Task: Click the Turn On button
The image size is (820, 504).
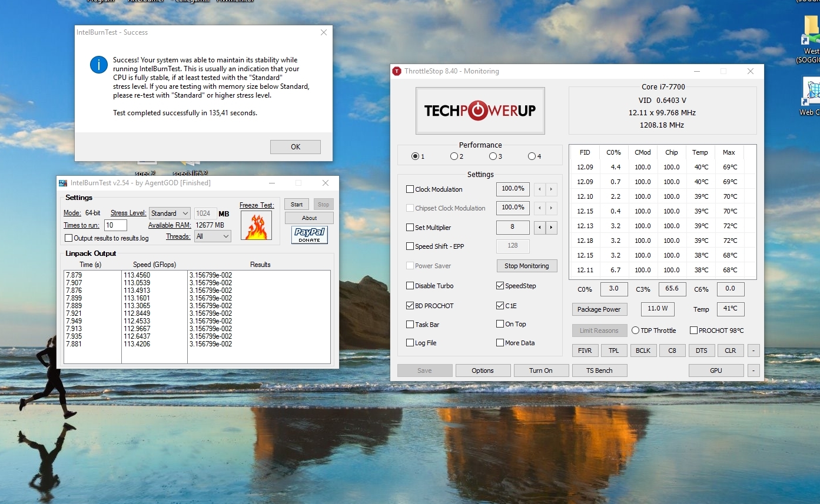Action: (x=541, y=371)
